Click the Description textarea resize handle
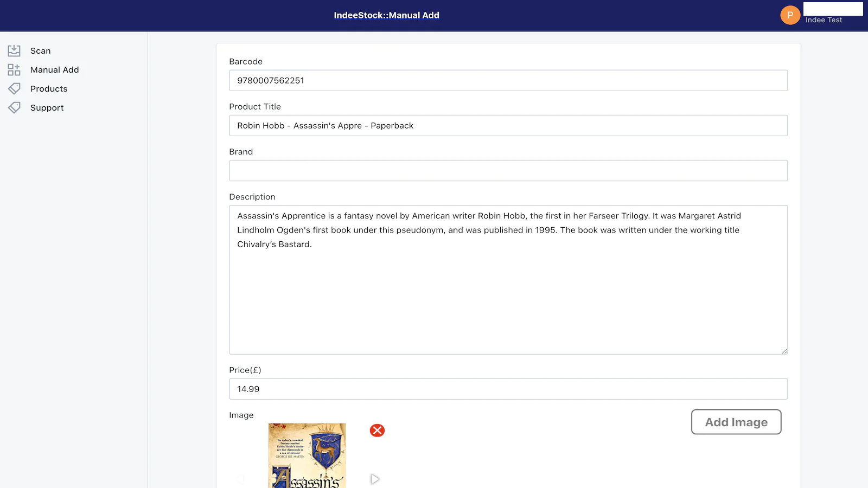This screenshot has width=868, height=488. pyautogui.click(x=784, y=351)
